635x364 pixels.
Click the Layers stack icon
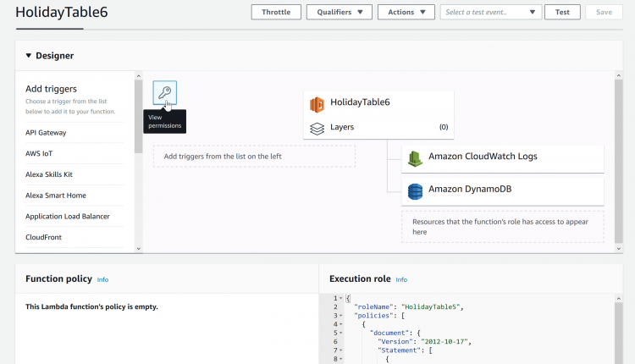[x=317, y=128]
